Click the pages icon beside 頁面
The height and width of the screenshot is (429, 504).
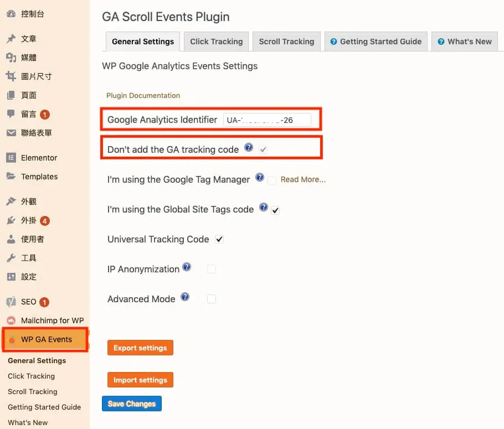click(11, 95)
